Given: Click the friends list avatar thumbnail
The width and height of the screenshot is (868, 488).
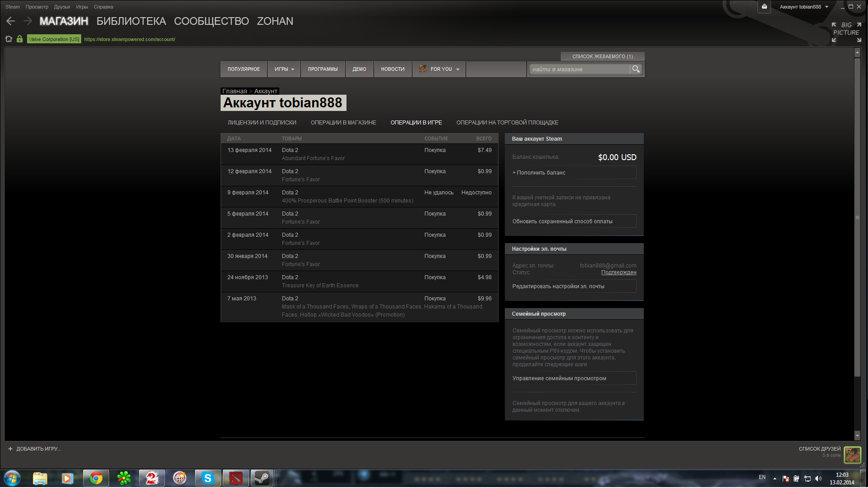Looking at the screenshot, I should 852,455.
